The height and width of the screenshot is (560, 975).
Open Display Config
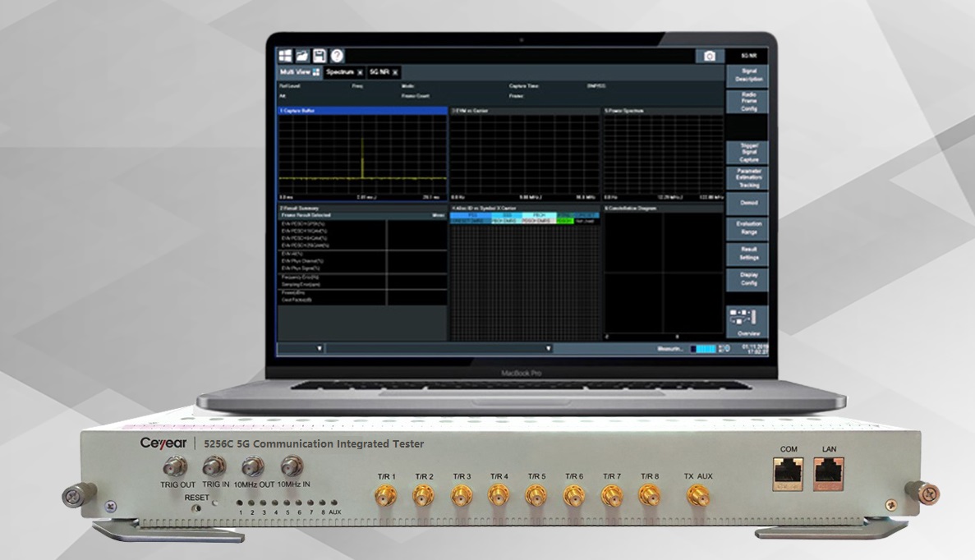[747, 280]
